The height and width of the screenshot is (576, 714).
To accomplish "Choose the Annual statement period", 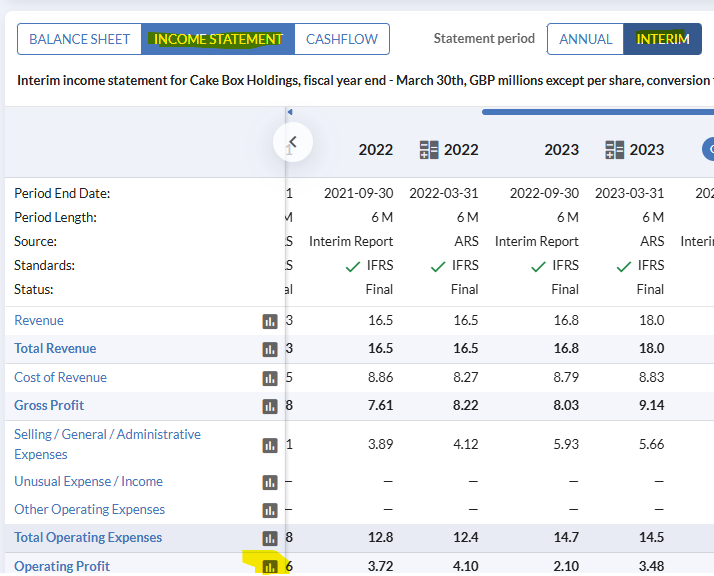I will (586, 39).
